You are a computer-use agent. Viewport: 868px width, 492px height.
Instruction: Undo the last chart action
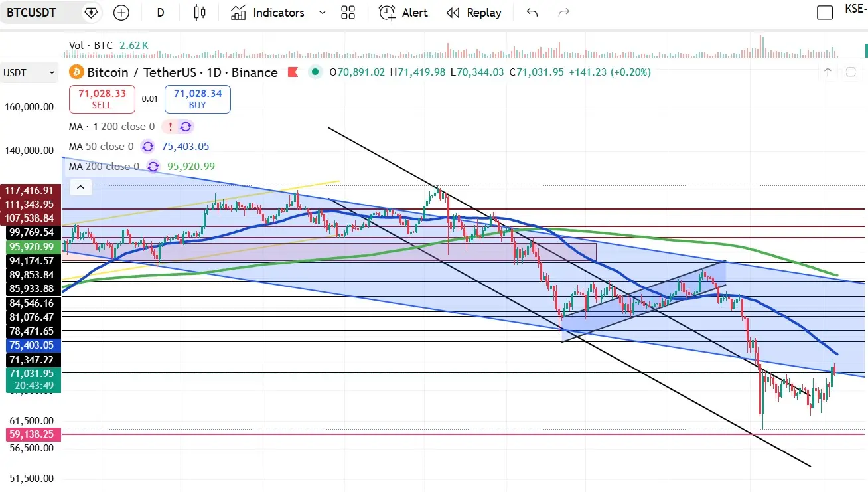click(532, 13)
